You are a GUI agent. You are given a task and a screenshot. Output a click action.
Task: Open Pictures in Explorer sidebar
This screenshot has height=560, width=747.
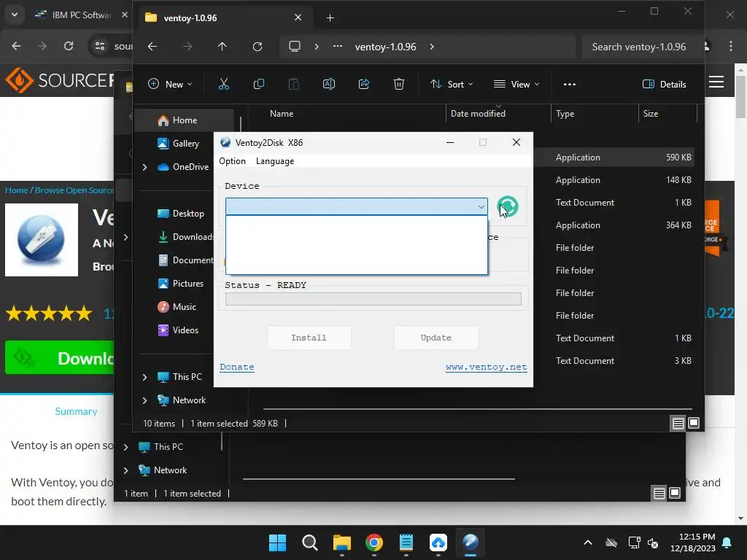187,284
